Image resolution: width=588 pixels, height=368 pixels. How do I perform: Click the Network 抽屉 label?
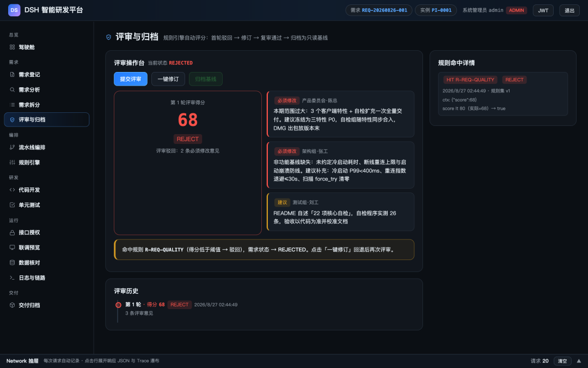[x=22, y=361]
